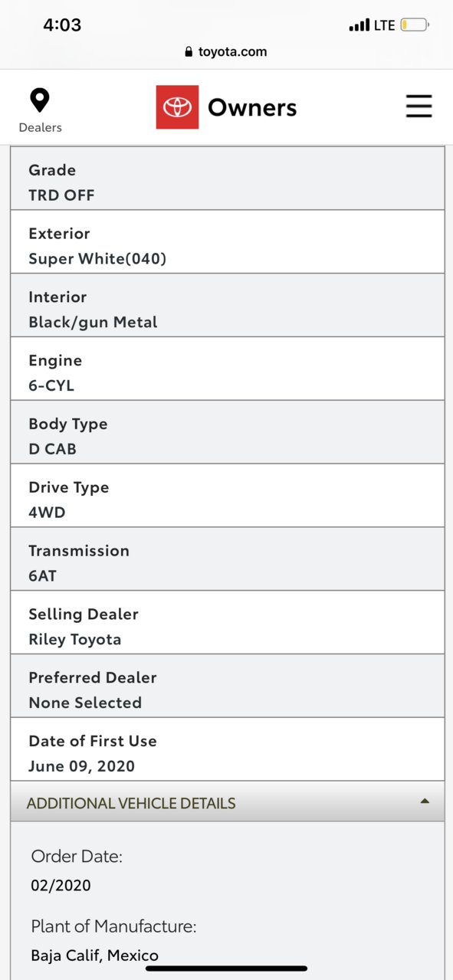Screen dimensions: 453x980
Task: Click the toyota.com address bar
Action: point(226,52)
